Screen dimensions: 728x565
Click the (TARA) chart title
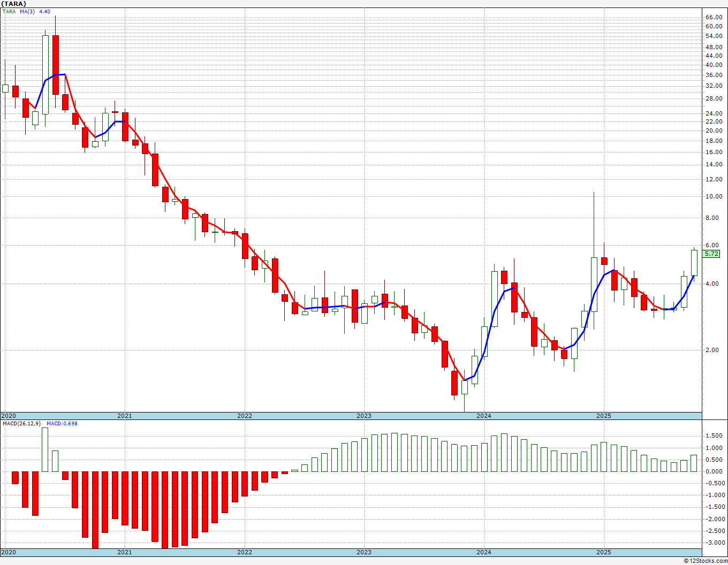(13, 3)
